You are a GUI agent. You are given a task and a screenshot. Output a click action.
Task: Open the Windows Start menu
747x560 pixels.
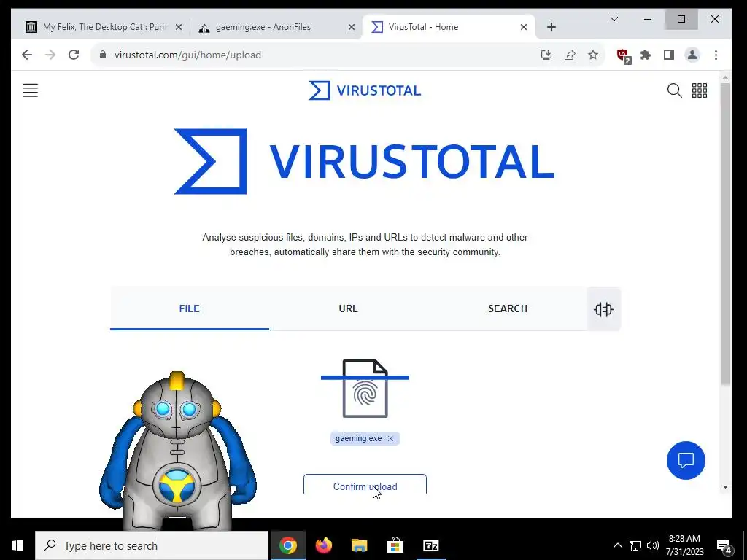point(18,545)
